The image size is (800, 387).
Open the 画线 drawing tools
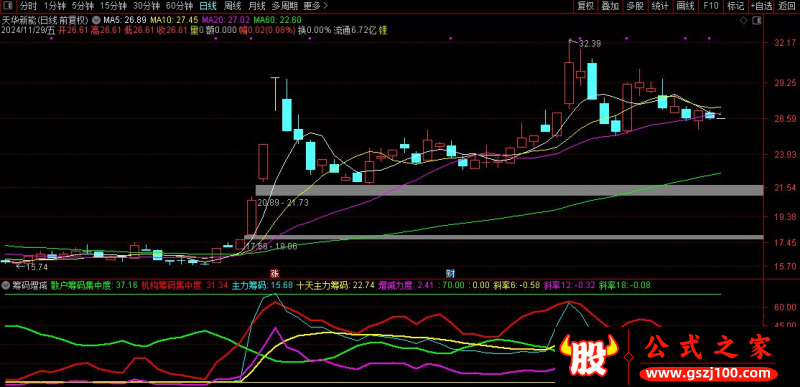tap(685, 6)
